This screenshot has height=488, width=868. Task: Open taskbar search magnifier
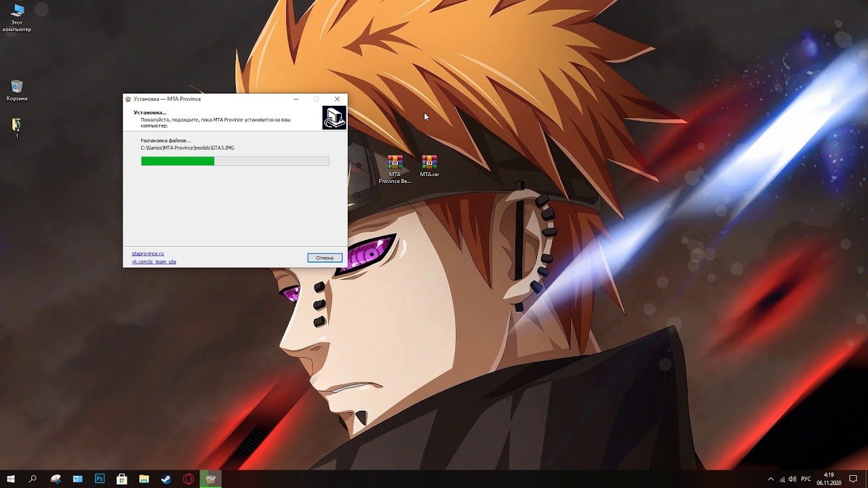click(x=33, y=479)
